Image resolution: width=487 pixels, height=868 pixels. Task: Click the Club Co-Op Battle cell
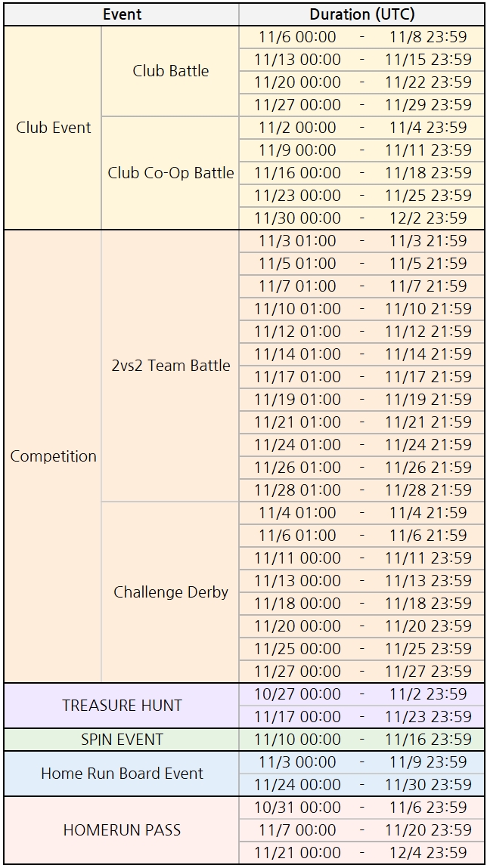click(170, 173)
